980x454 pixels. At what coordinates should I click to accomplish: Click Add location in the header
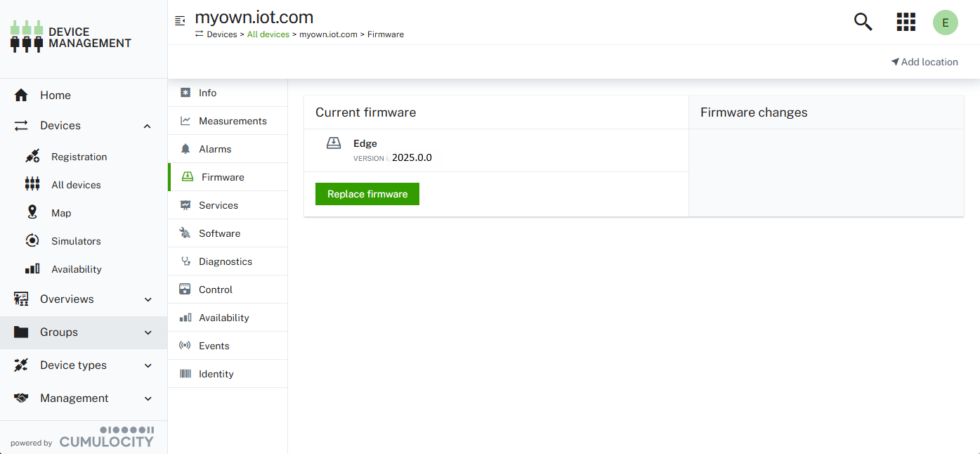[925, 62]
